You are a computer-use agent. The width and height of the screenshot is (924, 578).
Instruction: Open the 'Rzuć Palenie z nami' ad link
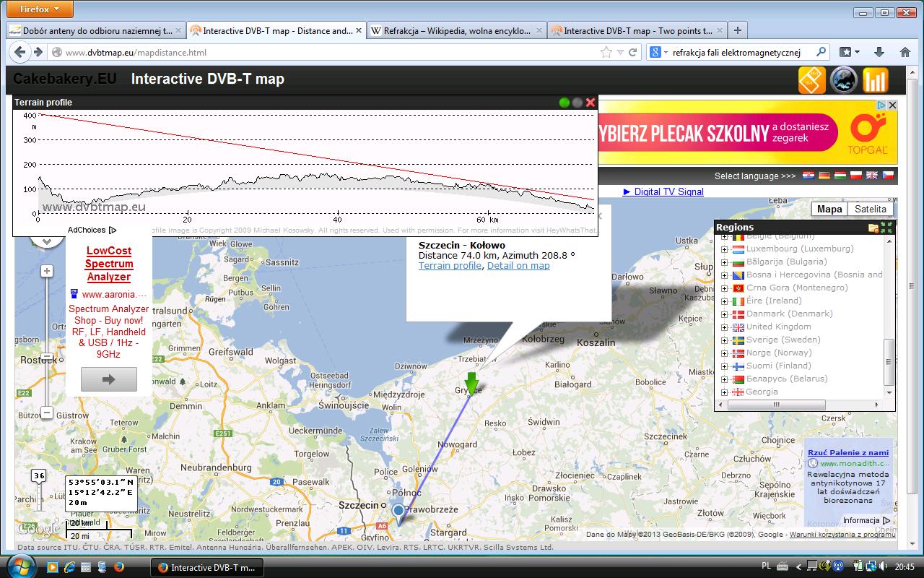pos(848,452)
